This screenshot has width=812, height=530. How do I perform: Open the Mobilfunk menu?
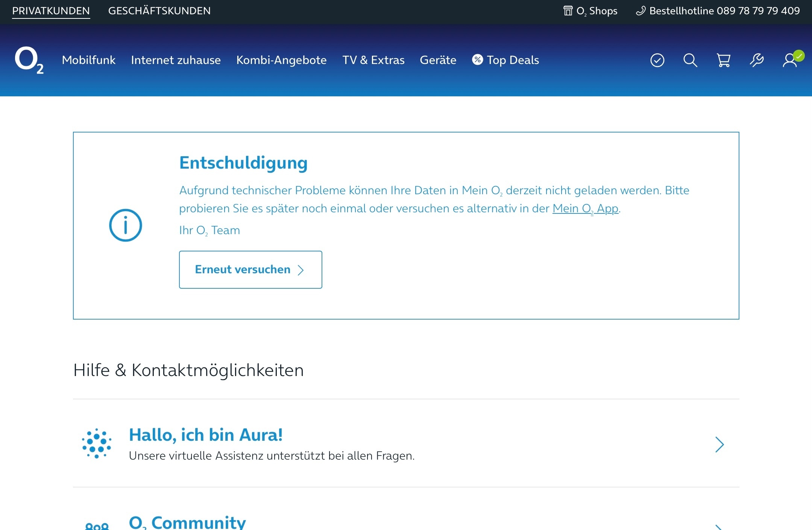tap(88, 60)
